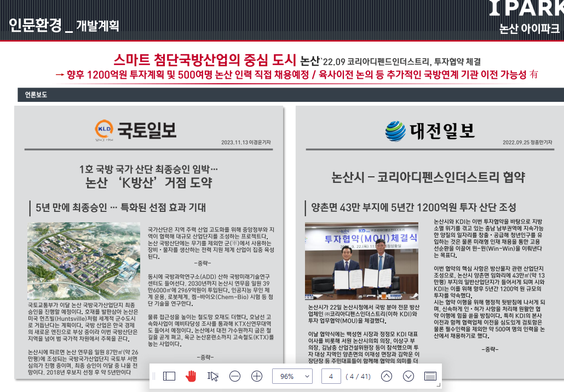
Task: Click the headline 논산 'K방산' 거점 도약
Action: pyautogui.click(x=148, y=183)
